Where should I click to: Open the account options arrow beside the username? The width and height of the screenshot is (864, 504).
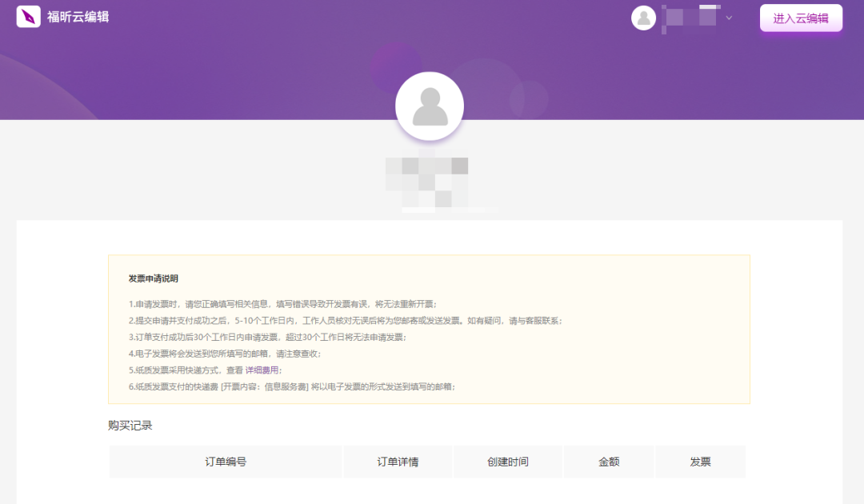728,18
